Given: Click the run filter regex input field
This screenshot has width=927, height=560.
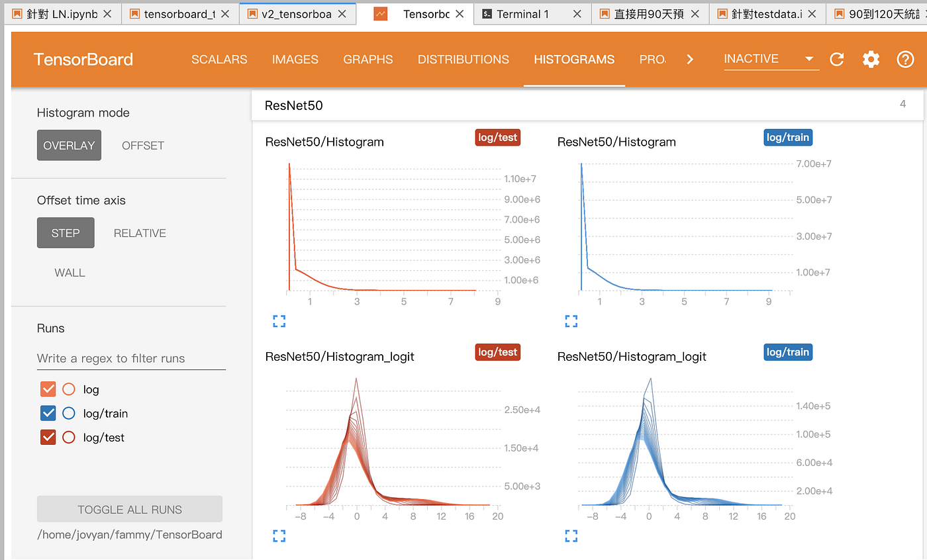Looking at the screenshot, I should pos(130,358).
